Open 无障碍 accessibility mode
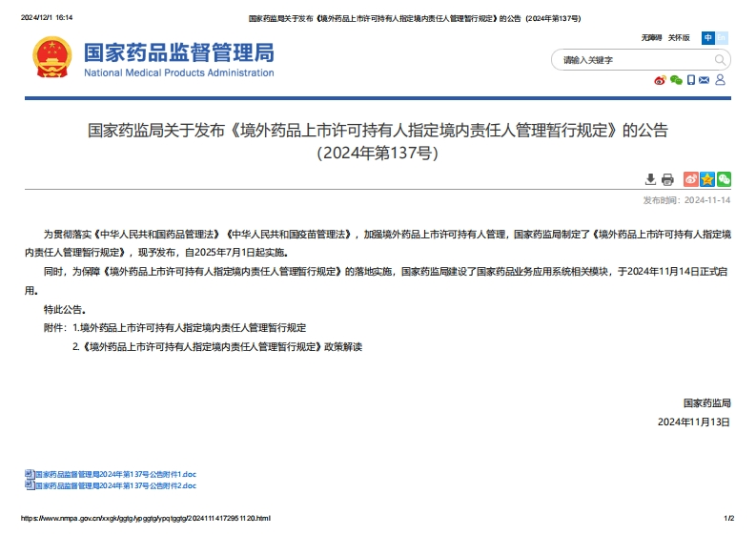This screenshot has height=535, width=756. pyautogui.click(x=651, y=38)
